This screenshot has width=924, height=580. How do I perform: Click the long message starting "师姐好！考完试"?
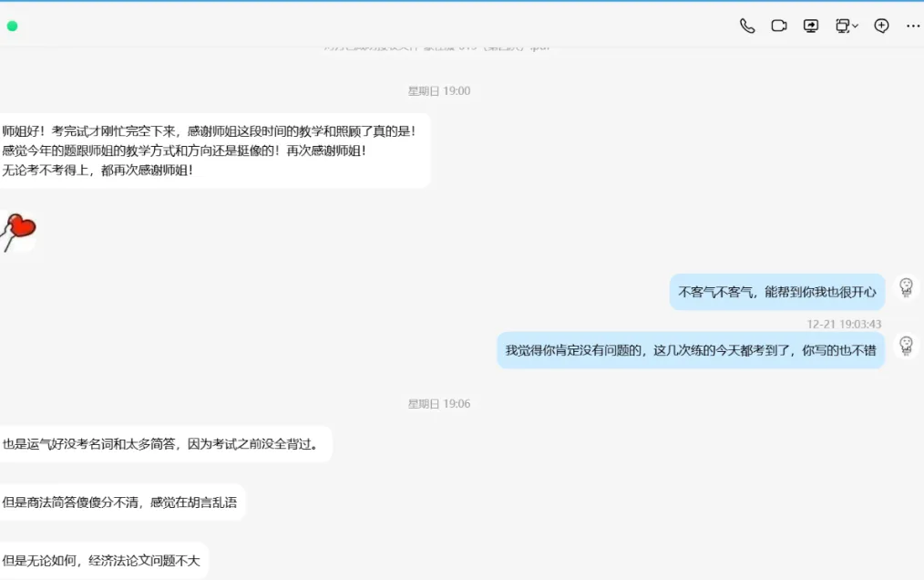click(x=214, y=150)
